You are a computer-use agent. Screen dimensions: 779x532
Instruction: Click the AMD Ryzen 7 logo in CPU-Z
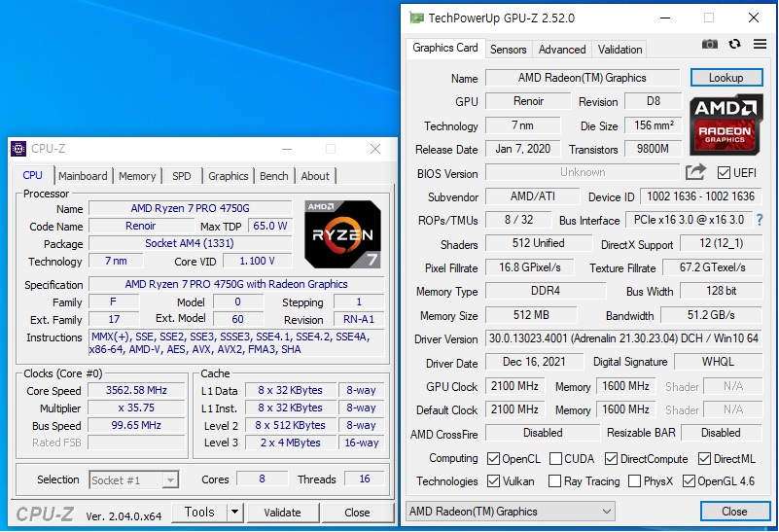point(342,234)
